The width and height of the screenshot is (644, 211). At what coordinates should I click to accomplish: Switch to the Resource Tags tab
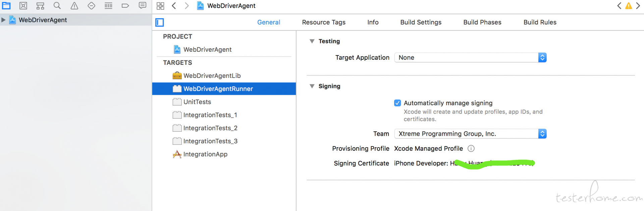click(324, 22)
